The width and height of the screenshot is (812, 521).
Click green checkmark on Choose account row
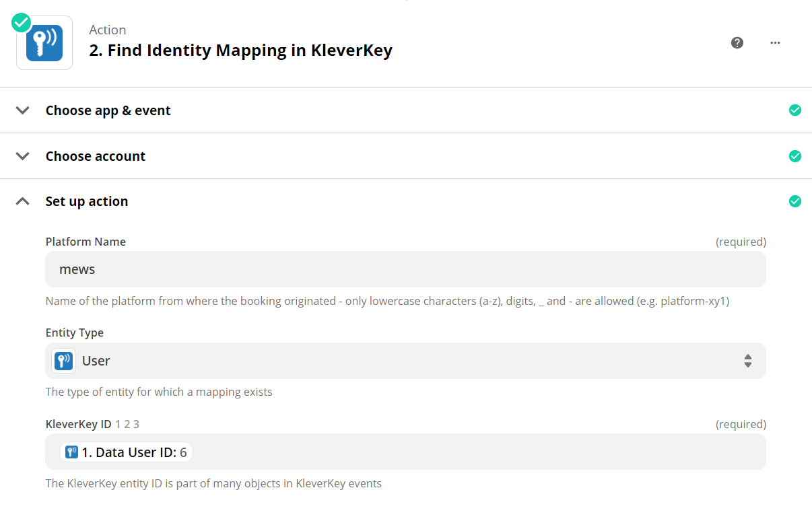[x=795, y=155]
